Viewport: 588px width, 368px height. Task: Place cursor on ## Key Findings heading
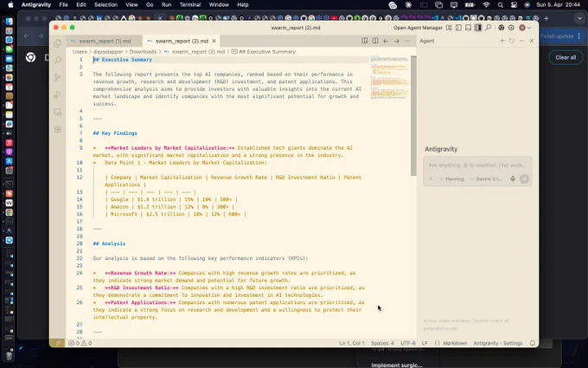pyautogui.click(x=115, y=133)
